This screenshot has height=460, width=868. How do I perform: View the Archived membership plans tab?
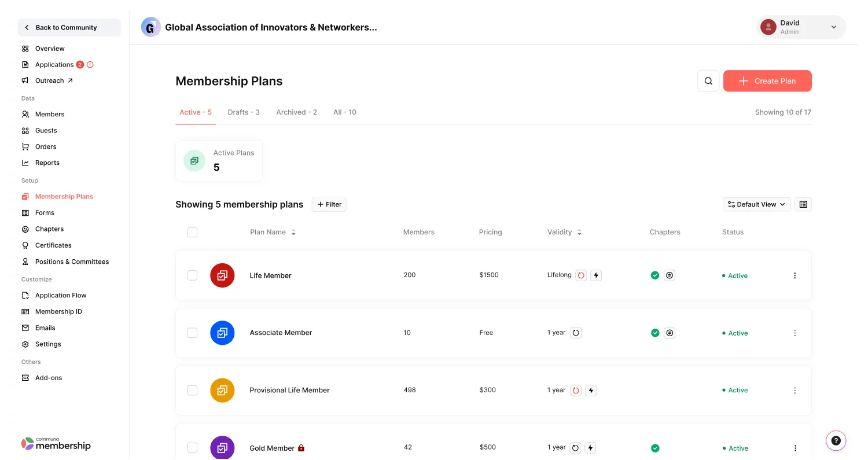tap(296, 112)
